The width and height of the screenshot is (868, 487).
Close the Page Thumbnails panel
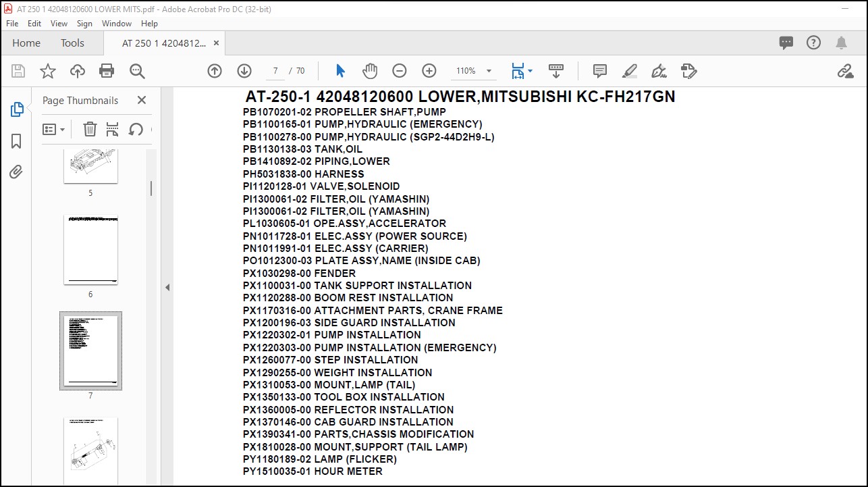tap(142, 100)
